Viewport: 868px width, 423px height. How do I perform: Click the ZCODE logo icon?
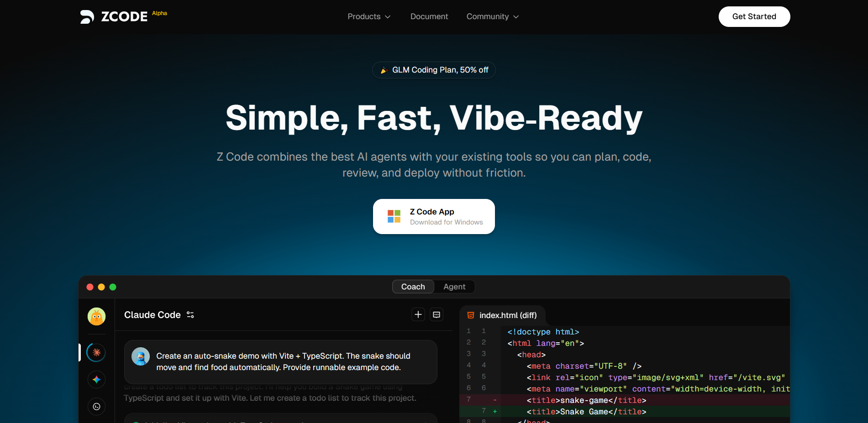coord(87,17)
